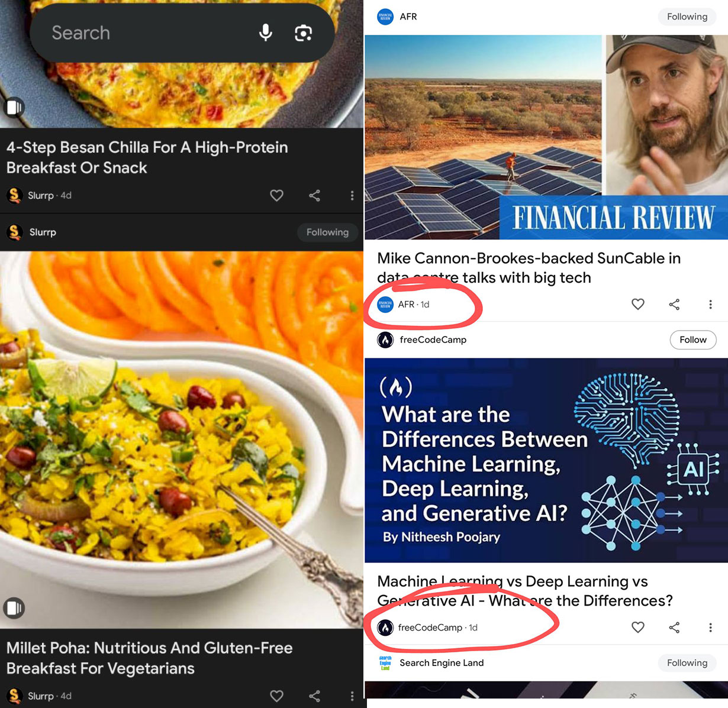728x708 pixels.
Task: Open the machine learning differences thumbnail
Action: 546,460
